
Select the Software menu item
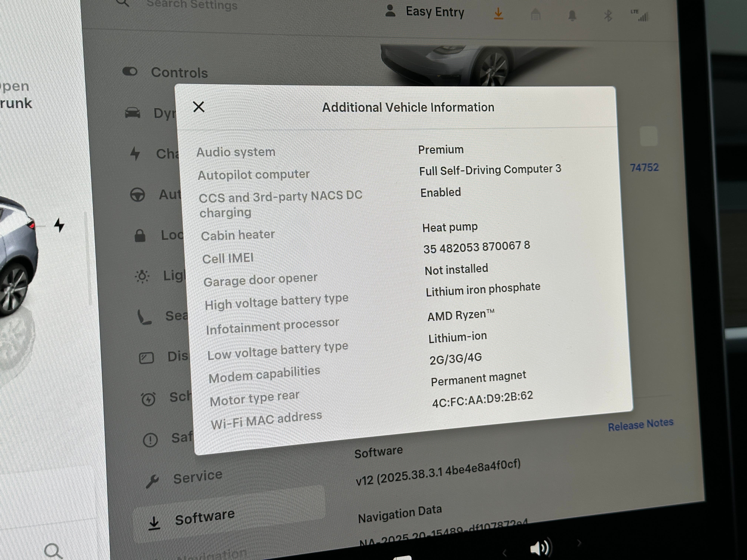204,517
